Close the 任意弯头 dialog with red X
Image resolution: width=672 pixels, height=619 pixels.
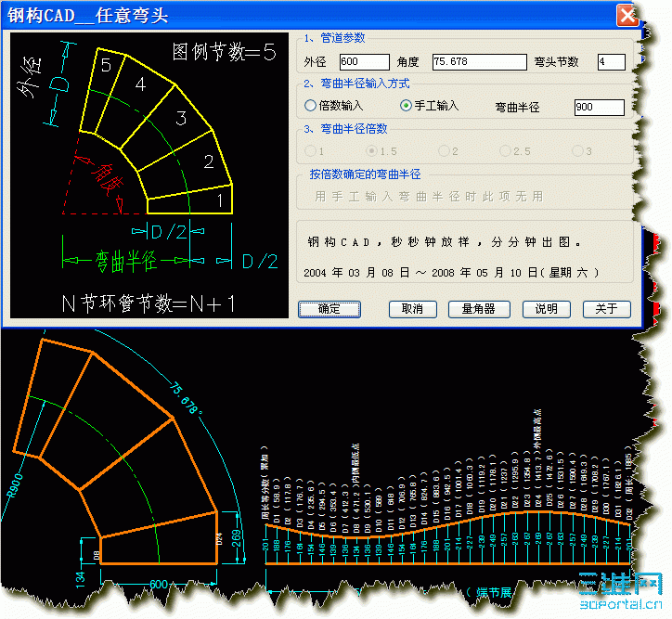point(627,16)
